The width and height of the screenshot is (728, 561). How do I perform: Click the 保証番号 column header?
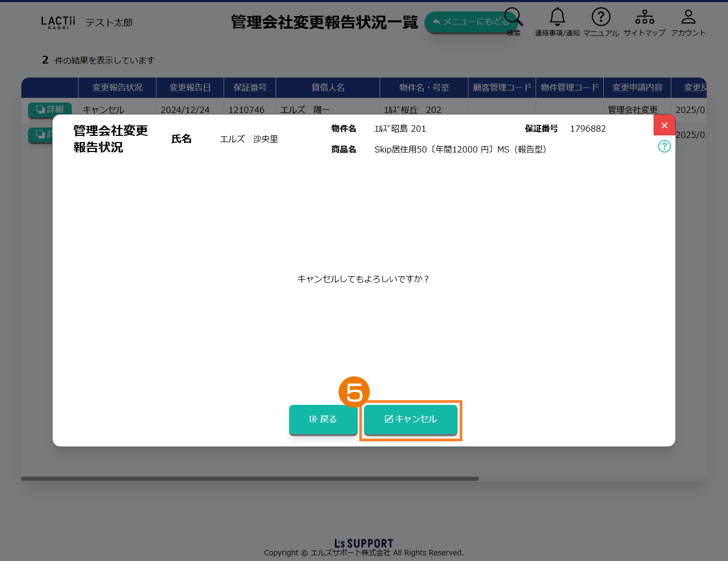250,87
